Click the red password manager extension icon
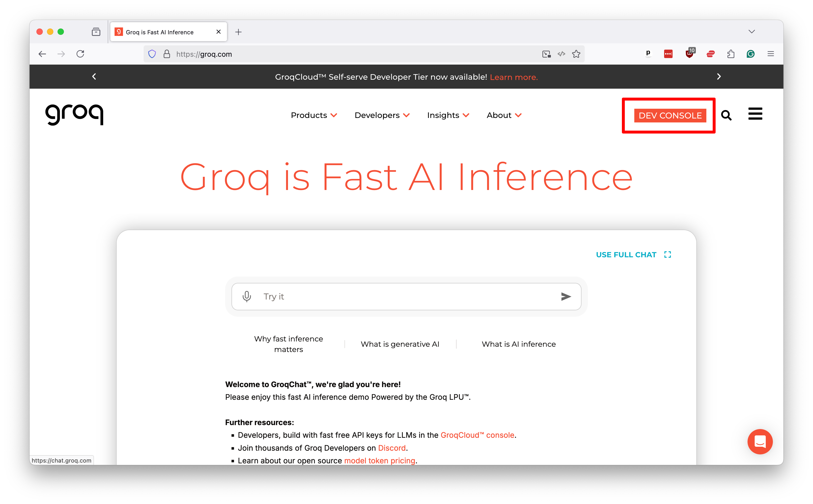 tap(668, 54)
